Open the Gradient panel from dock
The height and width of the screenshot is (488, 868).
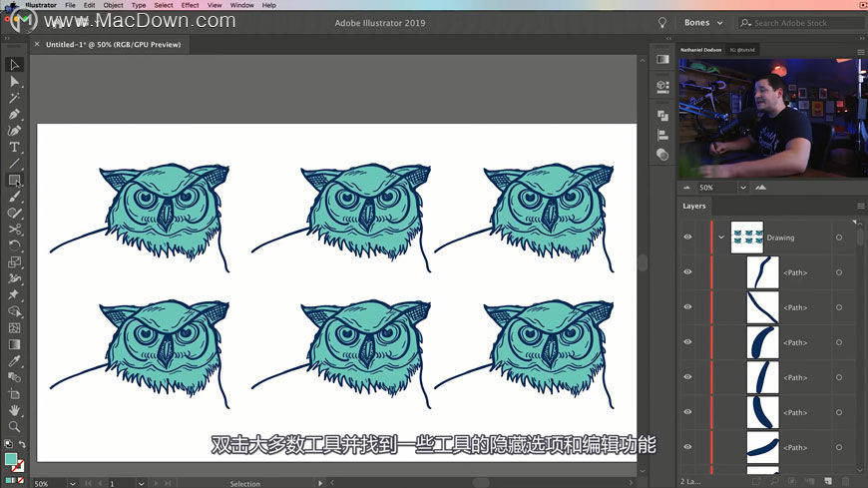[x=662, y=59]
